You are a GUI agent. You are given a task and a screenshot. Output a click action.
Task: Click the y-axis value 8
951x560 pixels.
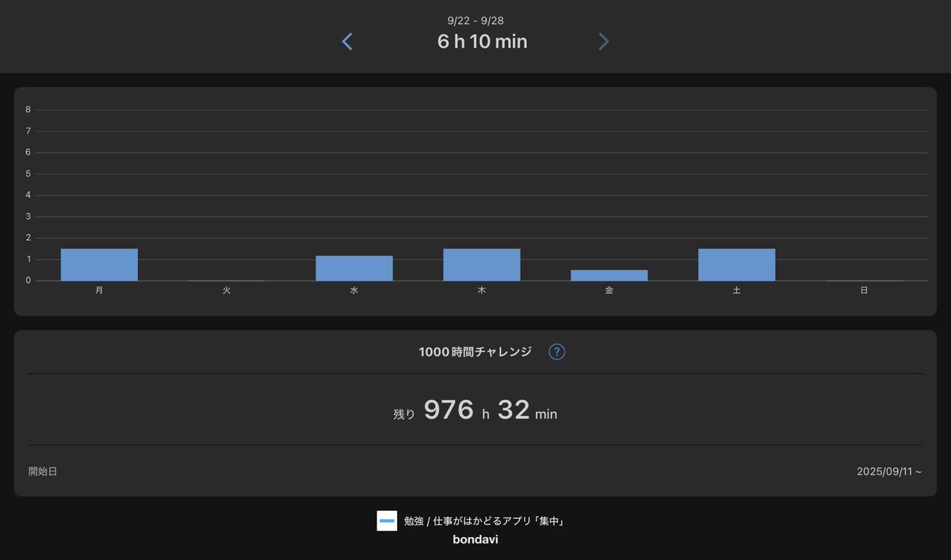coord(29,110)
